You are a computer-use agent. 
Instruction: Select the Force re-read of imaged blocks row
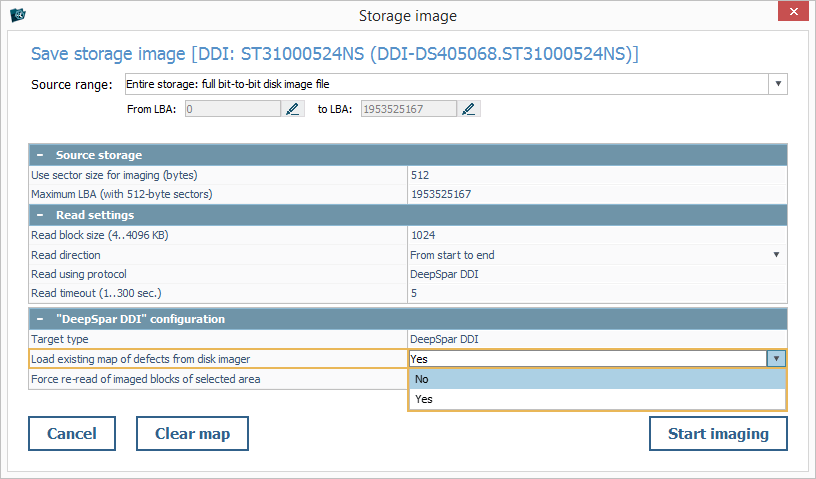click(218, 379)
